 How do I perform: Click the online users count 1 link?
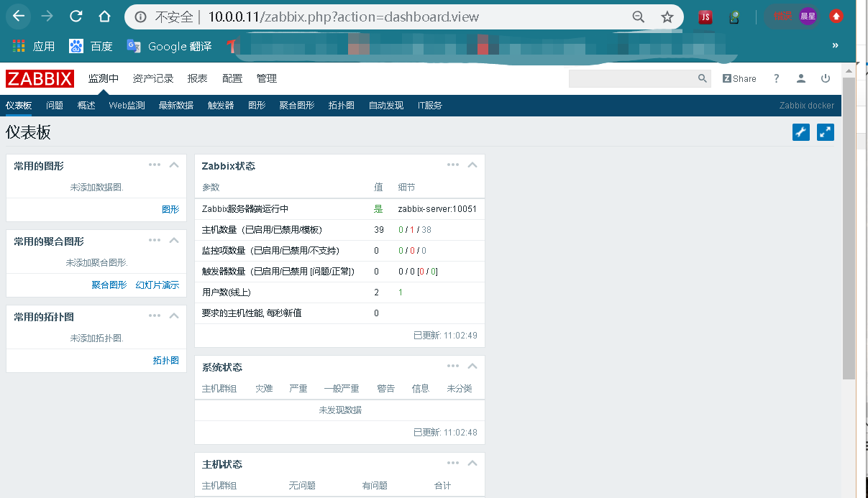pos(401,292)
